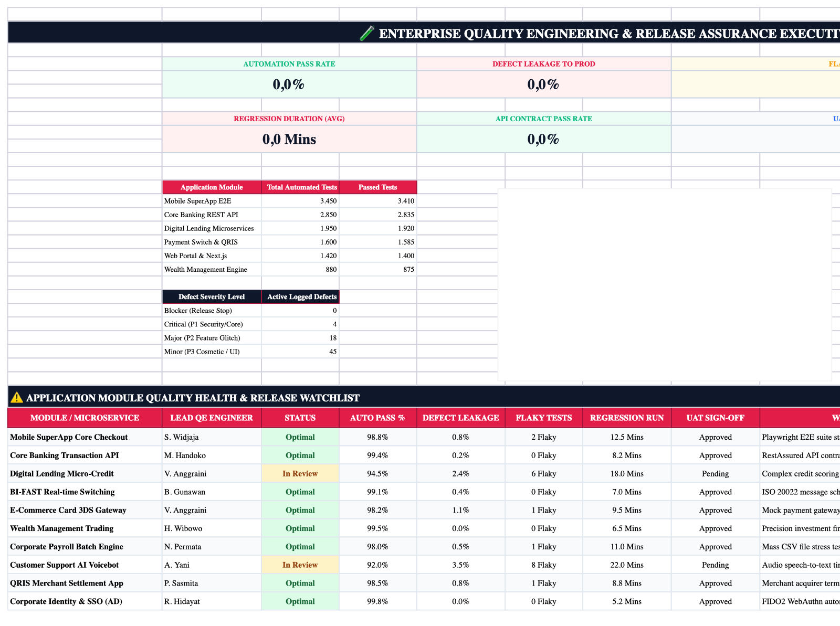The height and width of the screenshot is (626, 840).
Task: Click the Application Module column header
Action: [x=212, y=187]
